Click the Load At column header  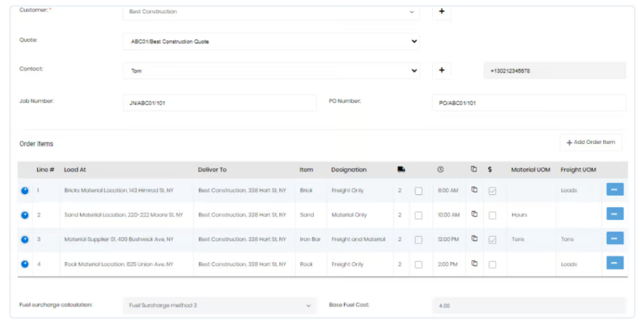[75, 170]
